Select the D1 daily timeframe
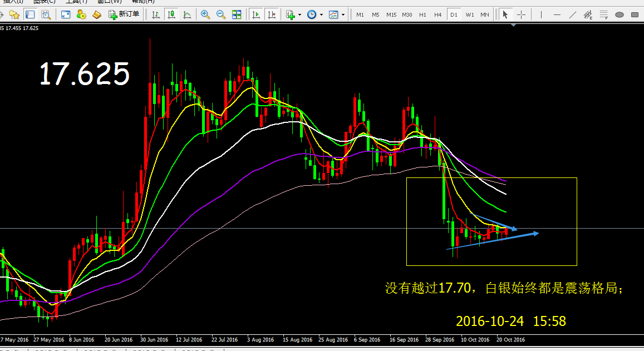The image size is (644, 351). (x=454, y=15)
